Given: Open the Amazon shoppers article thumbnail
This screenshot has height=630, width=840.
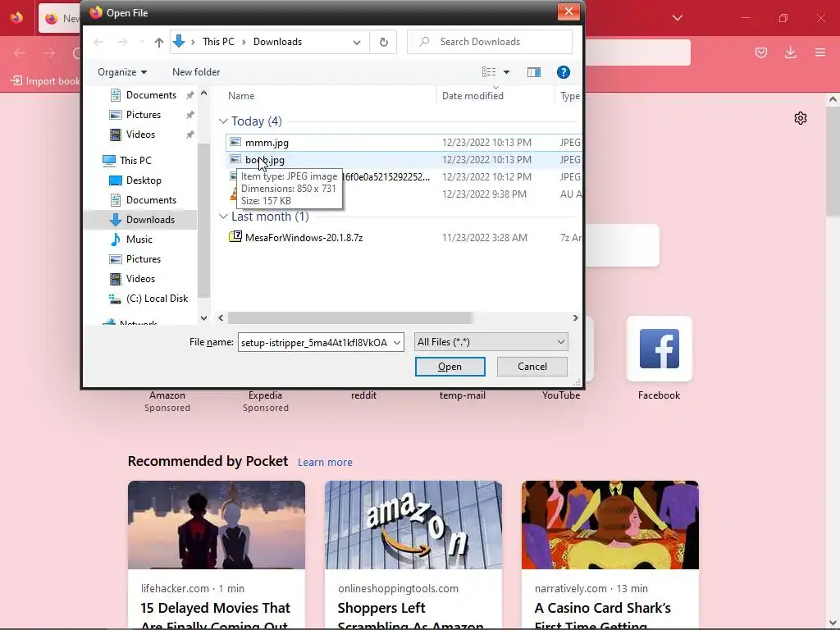Looking at the screenshot, I should [413, 525].
